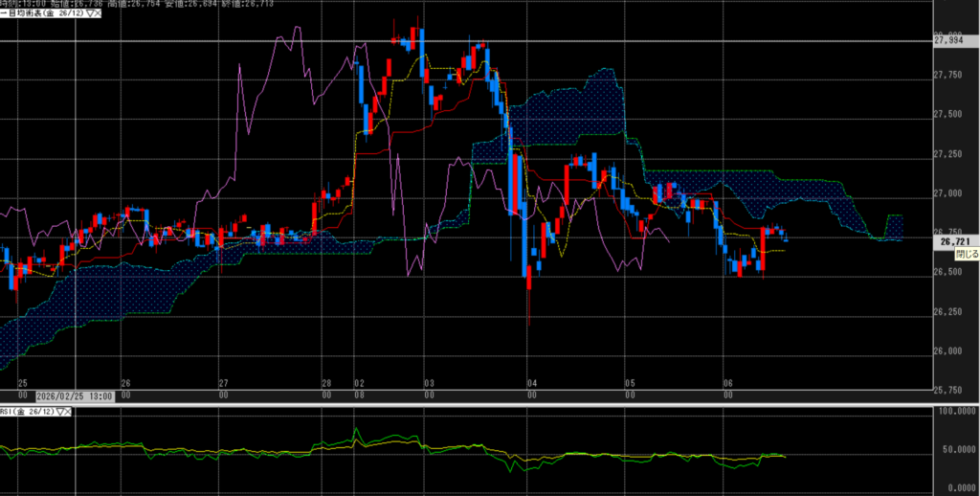Viewport: 980px width, 496px height.
Task: Click the current price tag 26,721
Action: pyautogui.click(x=953, y=242)
